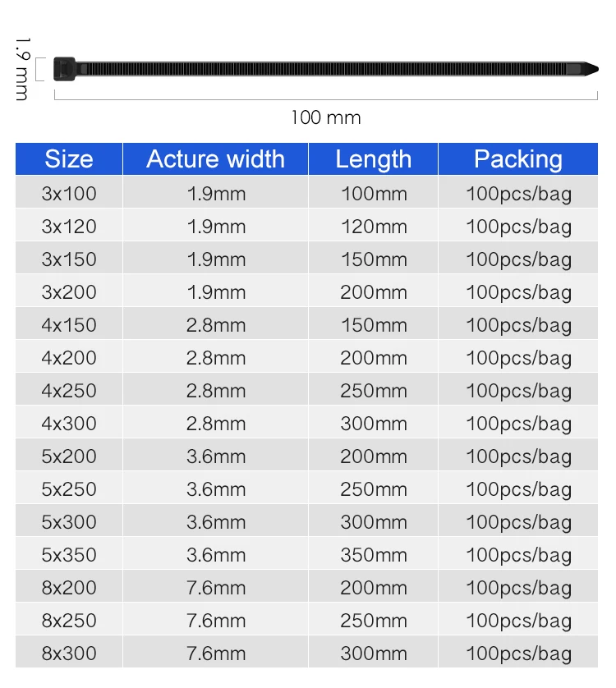Select the 5x350 size cell
The height and width of the screenshot is (688, 616).
pyautogui.click(x=69, y=555)
